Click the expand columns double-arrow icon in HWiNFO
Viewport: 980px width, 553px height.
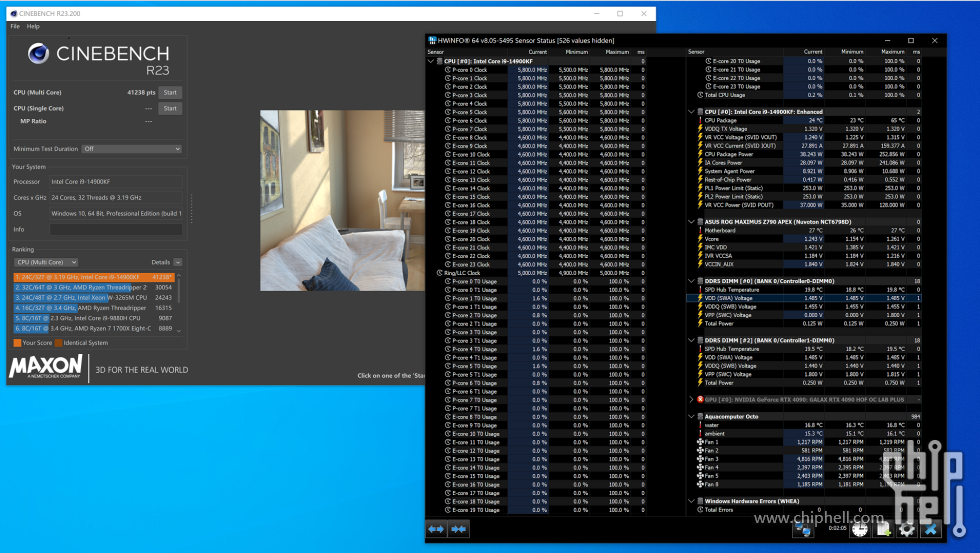[436, 529]
